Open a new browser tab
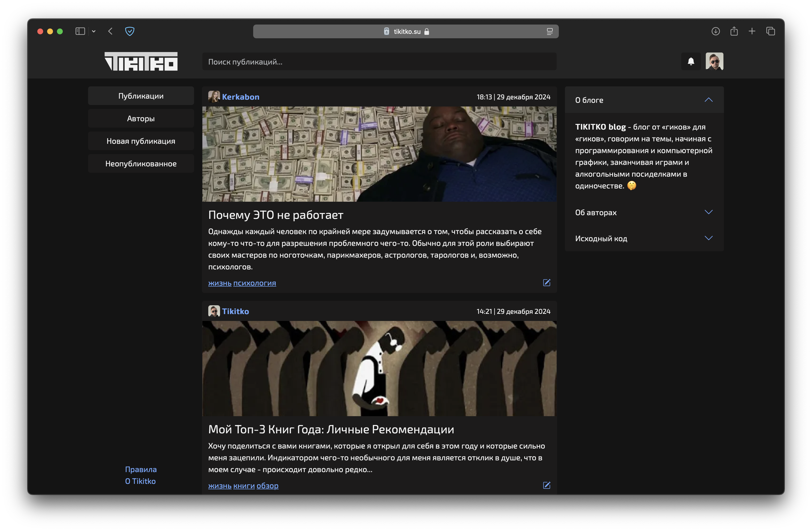This screenshot has width=812, height=531. click(752, 31)
